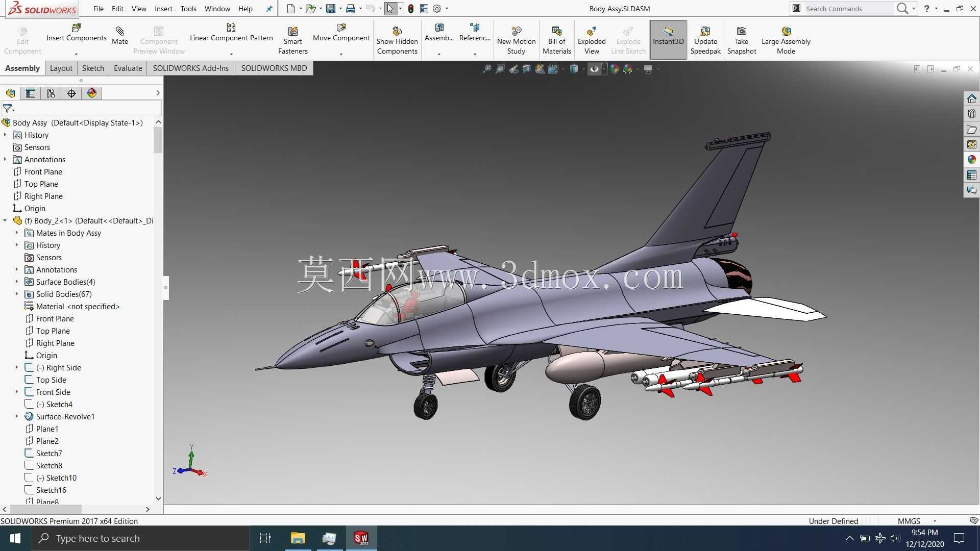The width and height of the screenshot is (980, 551).
Task: Select the Mate tool
Action: (120, 36)
